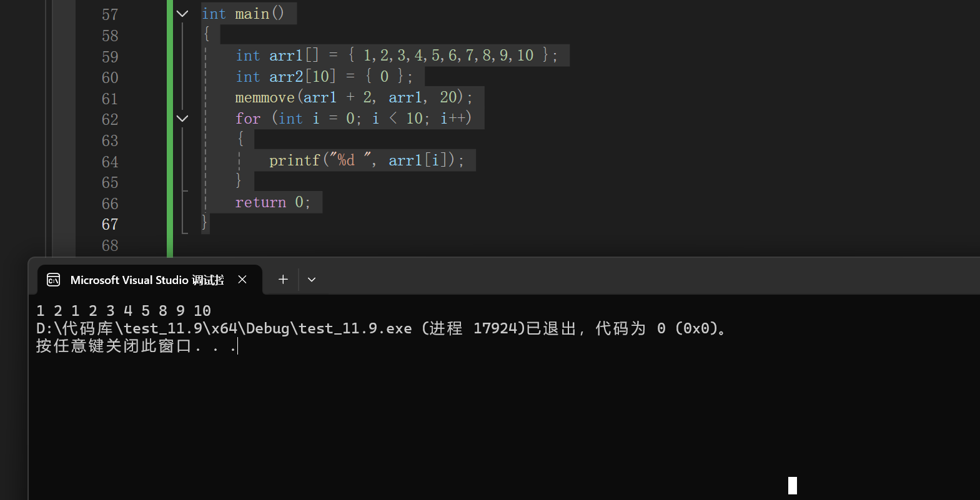The image size is (980, 500).
Task: Open the terminal tab dropdown chevron
Action: coord(312,280)
